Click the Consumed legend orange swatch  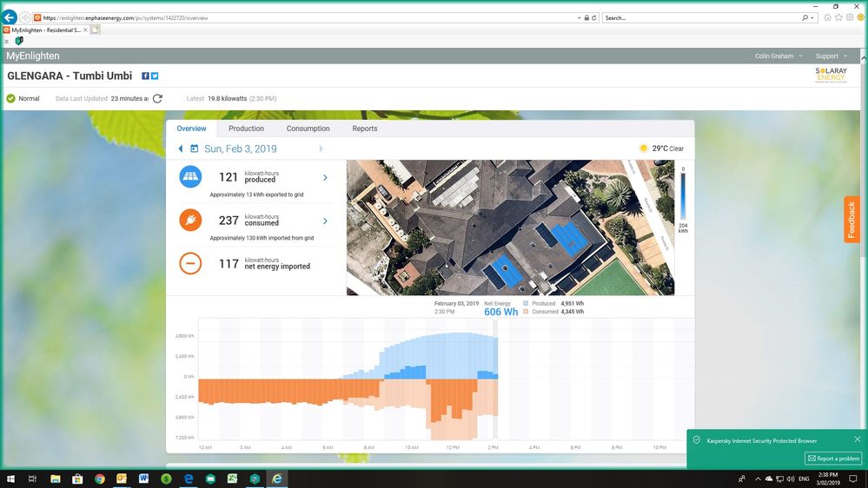526,312
